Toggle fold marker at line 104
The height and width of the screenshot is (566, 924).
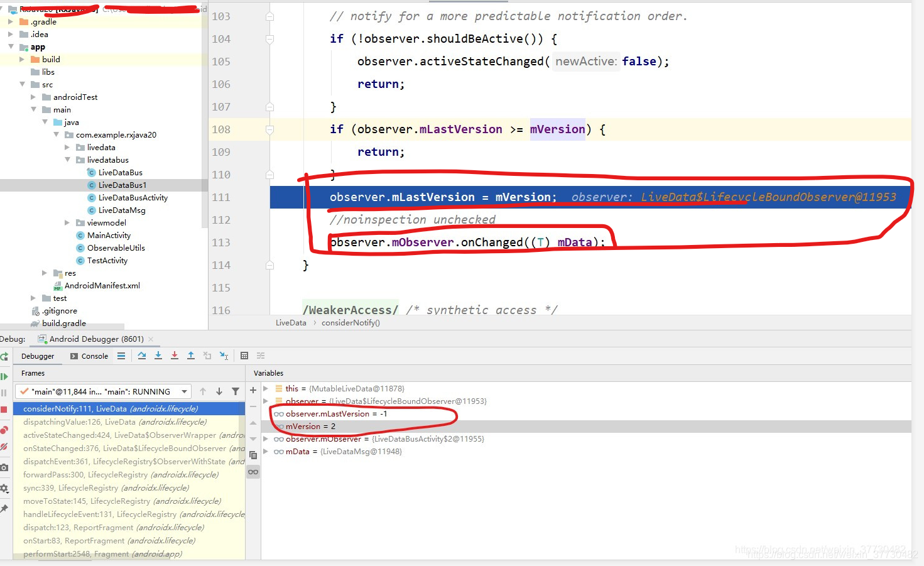point(269,39)
